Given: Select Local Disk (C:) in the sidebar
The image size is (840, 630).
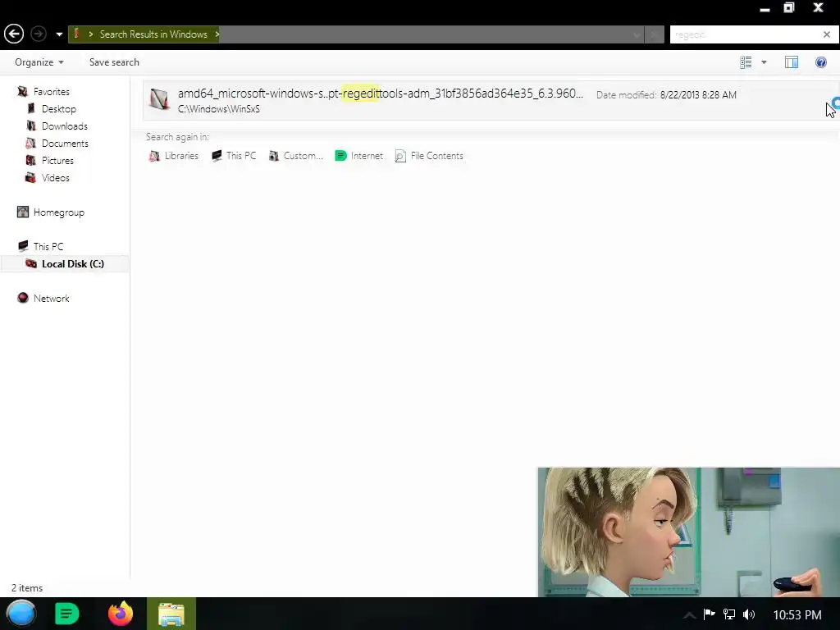Looking at the screenshot, I should [x=73, y=263].
